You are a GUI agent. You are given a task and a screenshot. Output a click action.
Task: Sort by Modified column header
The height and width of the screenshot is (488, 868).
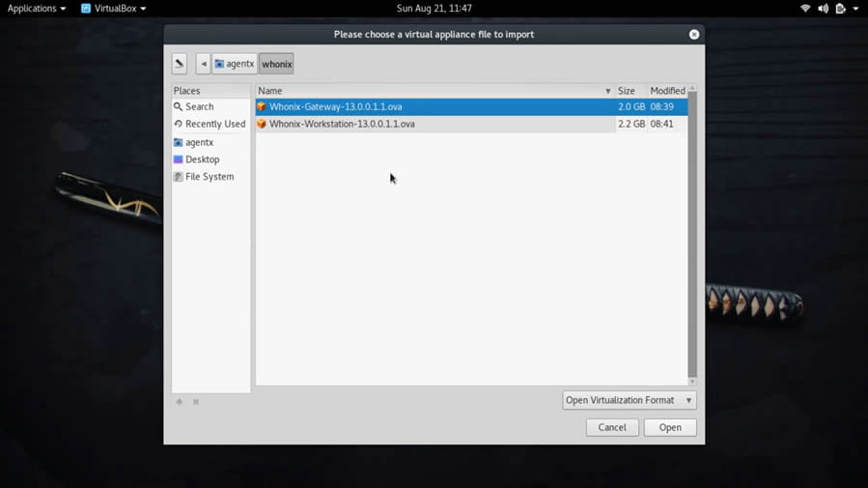667,91
